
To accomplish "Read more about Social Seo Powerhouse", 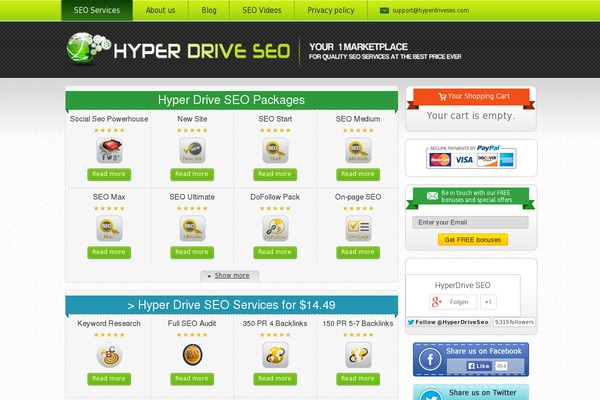I will (109, 174).
